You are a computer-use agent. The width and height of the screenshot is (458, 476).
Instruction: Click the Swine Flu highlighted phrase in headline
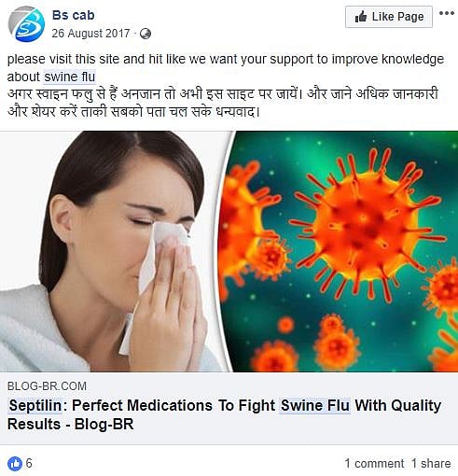click(x=315, y=405)
